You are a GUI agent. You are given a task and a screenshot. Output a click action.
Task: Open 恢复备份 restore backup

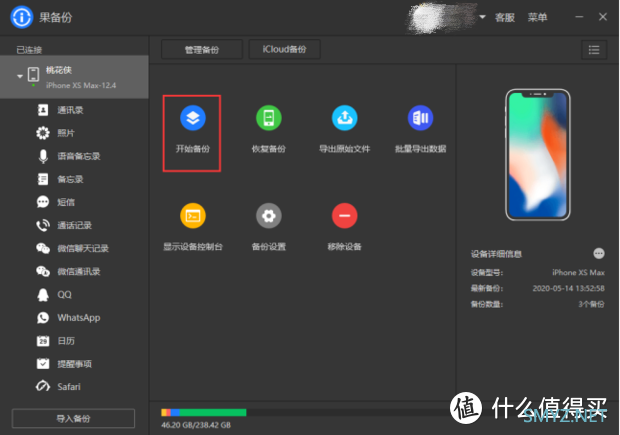[x=268, y=118]
